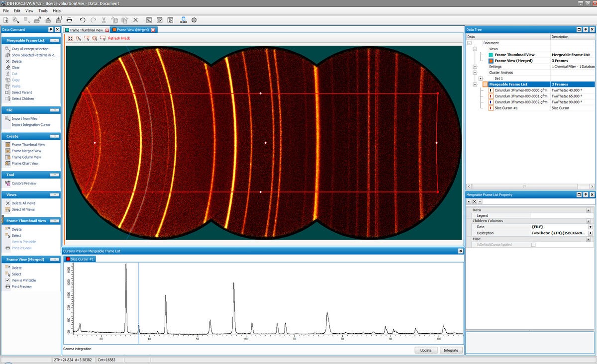Open settings gear icon in toolbar
Image resolution: width=597 pixels, height=364 pixels.
click(x=194, y=20)
